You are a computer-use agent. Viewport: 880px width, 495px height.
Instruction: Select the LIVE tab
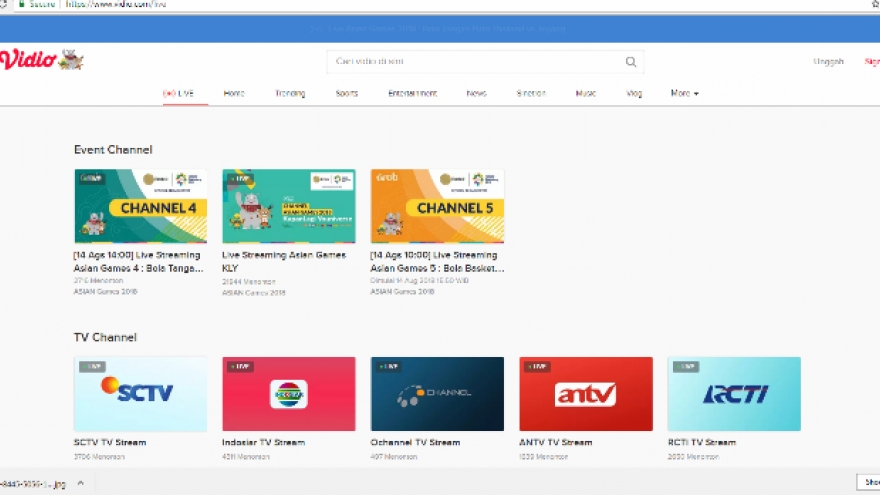(x=178, y=93)
